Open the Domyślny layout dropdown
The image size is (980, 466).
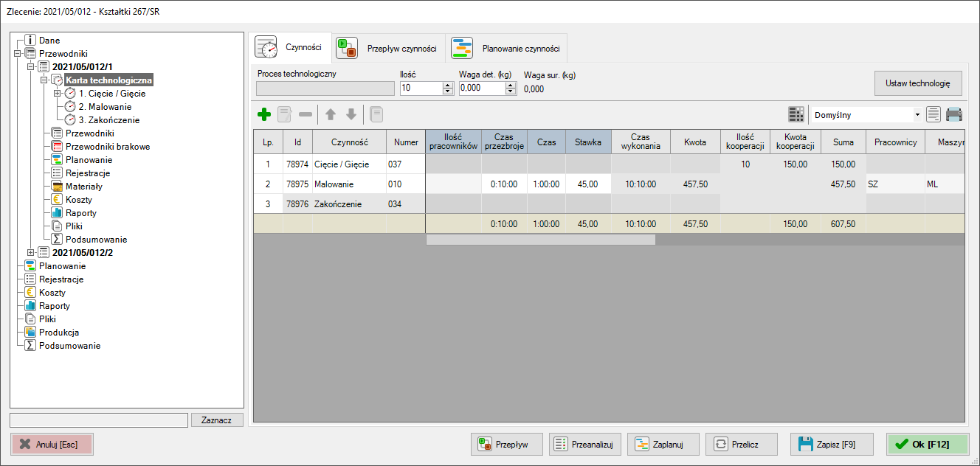tap(917, 115)
